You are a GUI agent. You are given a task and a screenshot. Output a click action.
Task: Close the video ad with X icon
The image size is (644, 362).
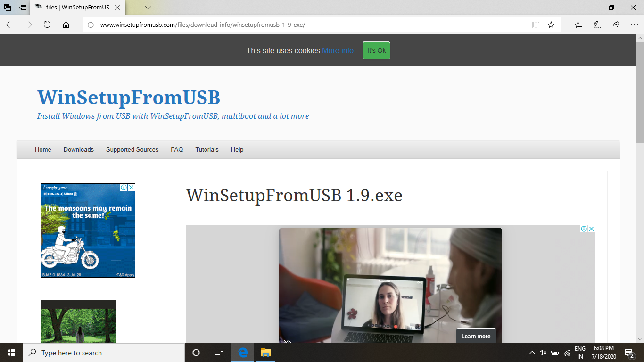click(592, 229)
